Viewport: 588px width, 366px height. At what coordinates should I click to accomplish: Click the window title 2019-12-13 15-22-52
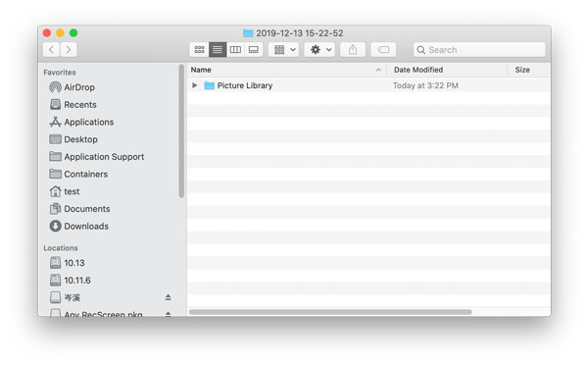click(300, 33)
